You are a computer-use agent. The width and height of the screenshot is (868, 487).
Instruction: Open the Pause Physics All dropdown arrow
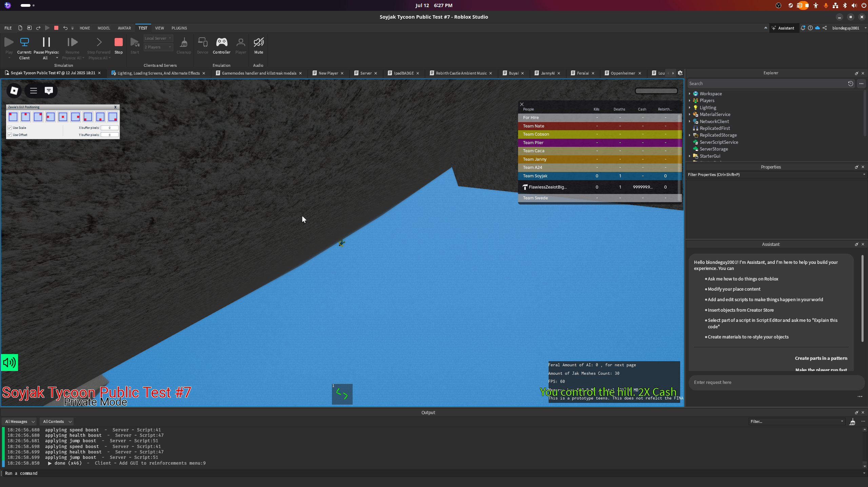pos(57,58)
